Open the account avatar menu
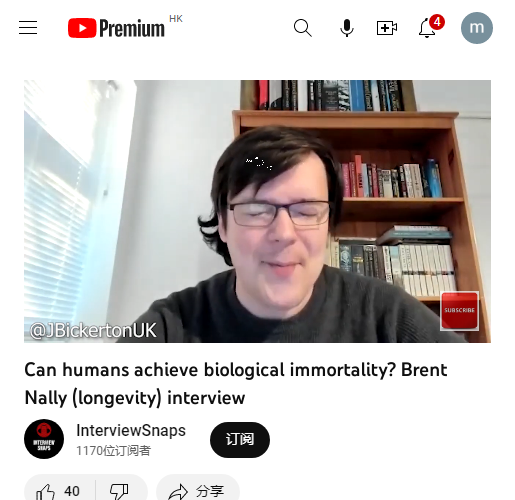 (477, 28)
